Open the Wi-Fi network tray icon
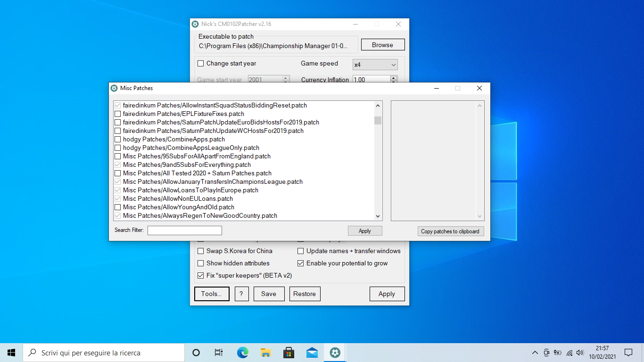 pyautogui.click(x=569, y=353)
